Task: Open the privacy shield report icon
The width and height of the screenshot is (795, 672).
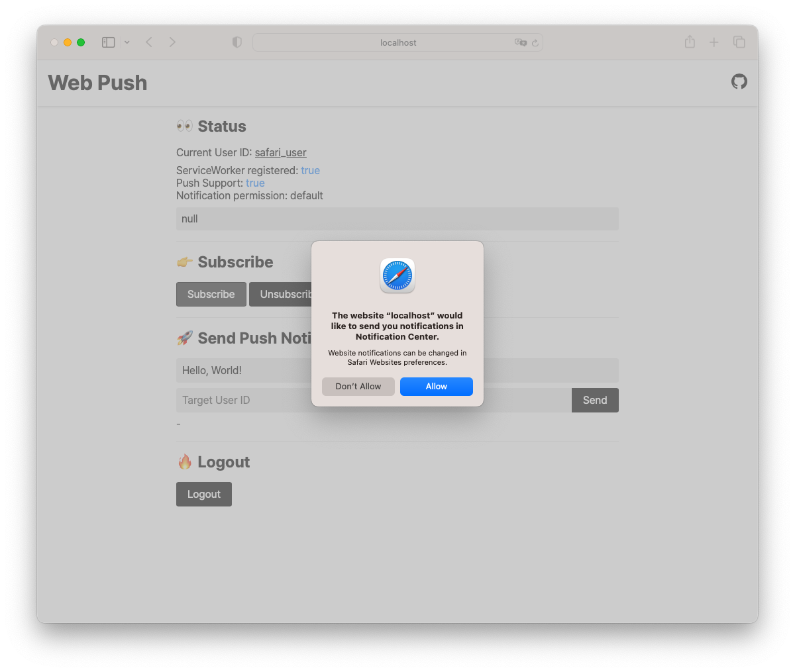Action: tap(237, 42)
